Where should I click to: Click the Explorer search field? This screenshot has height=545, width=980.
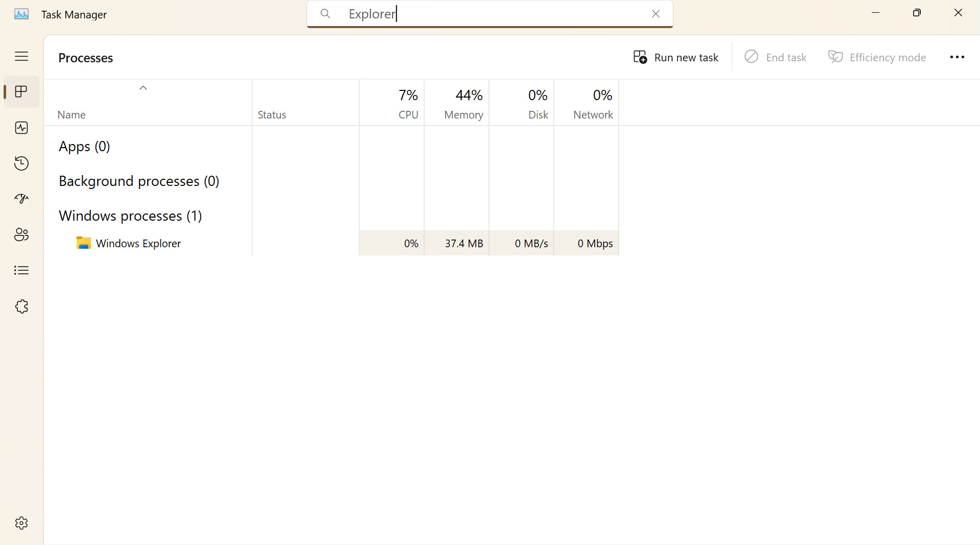pos(490,14)
